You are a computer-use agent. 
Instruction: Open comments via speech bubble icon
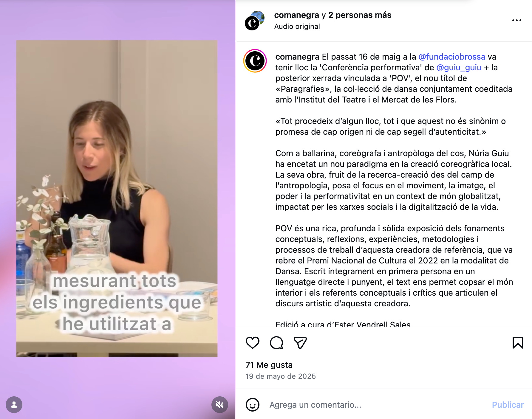(276, 343)
